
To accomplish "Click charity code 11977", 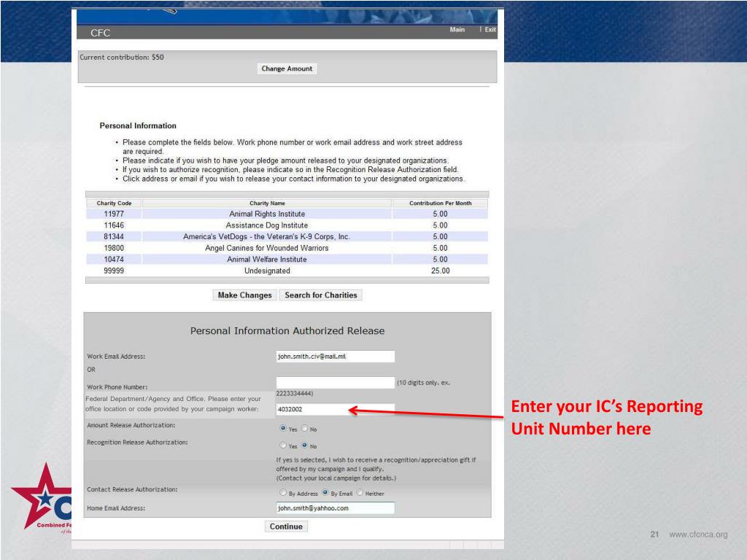I will [114, 214].
